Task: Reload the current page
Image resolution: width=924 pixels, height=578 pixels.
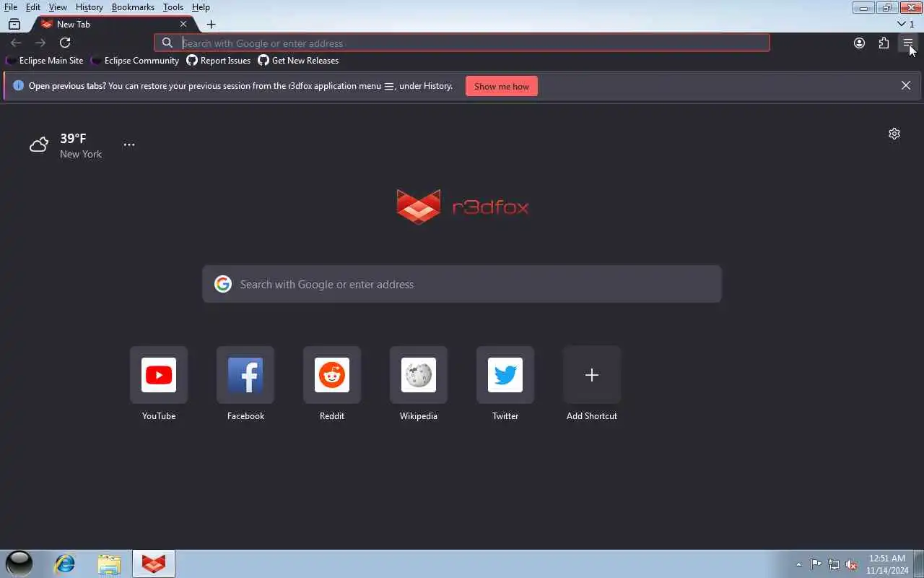Action: pos(65,43)
